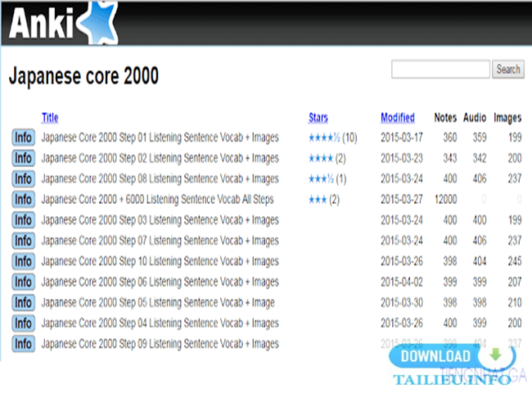Screen dimensions: 532x393
Task: Click the Search button
Action: pos(508,70)
